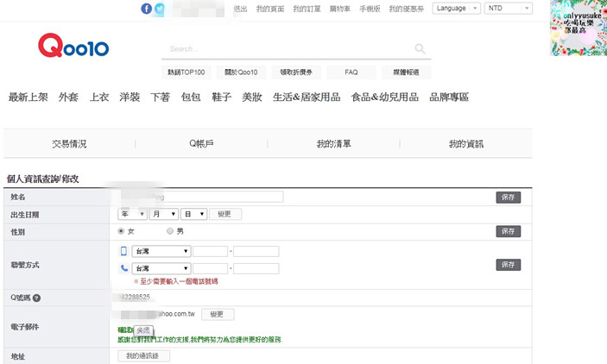The image size is (607, 364).
Task: Open the 最新上架 category menu
Action: pyautogui.click(x=28, y=97)
